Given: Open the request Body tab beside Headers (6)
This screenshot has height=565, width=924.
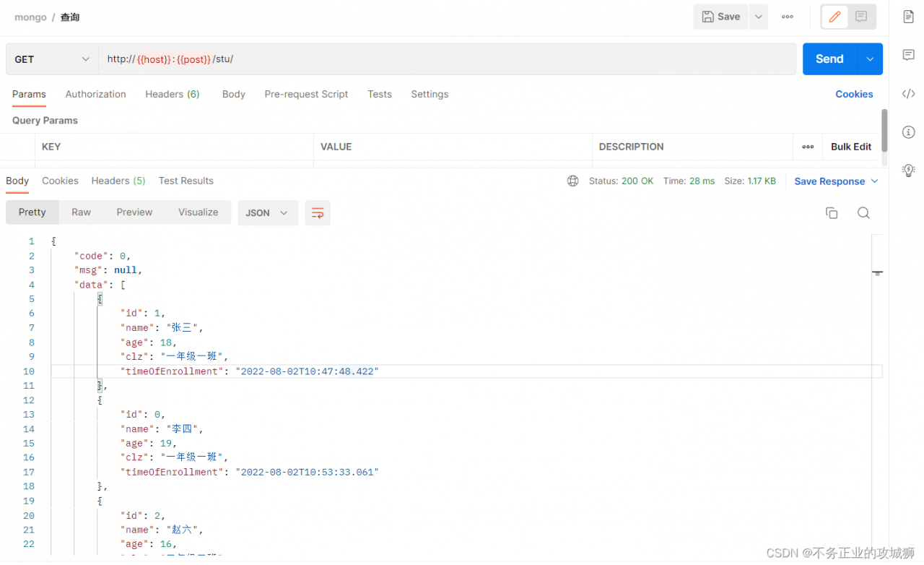Looking at the screenshot, I should (234, 94).
